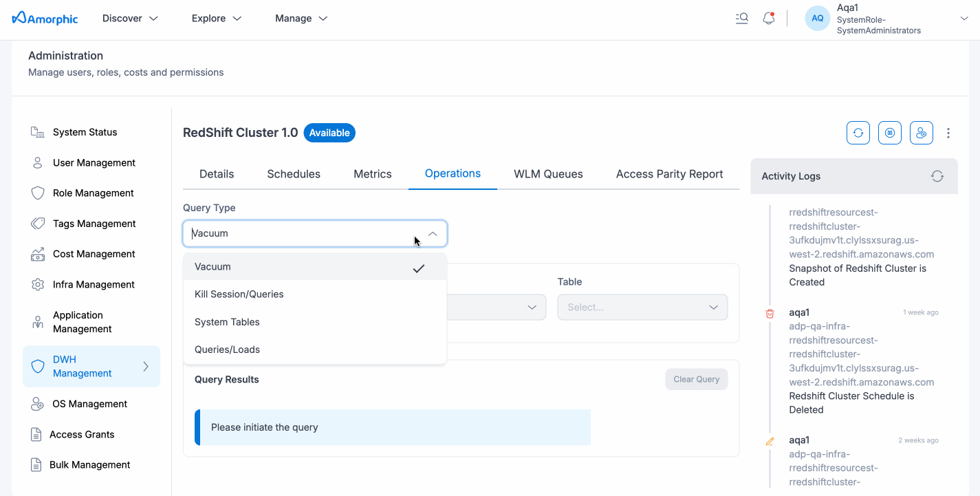Click the RedShift Cluster 1.0 title

click(x=241, y=133)
